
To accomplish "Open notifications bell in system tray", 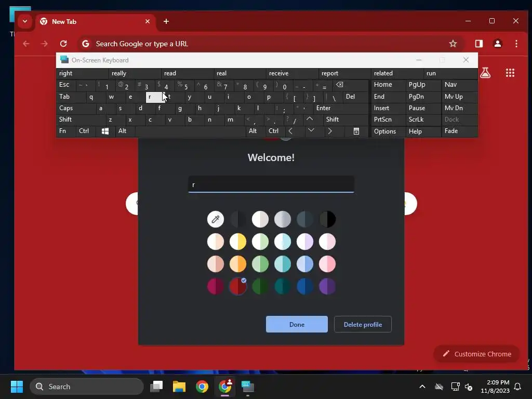I will click(x=517, y=387).
